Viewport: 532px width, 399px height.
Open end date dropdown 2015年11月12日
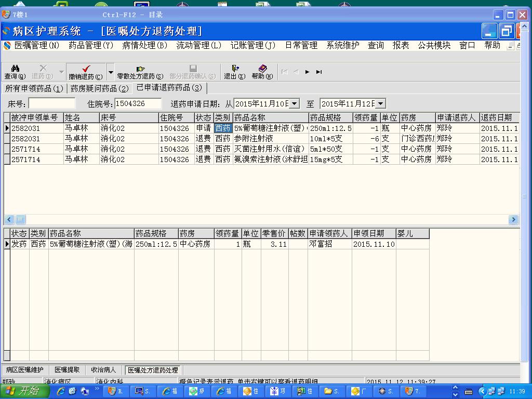[381, 103]
